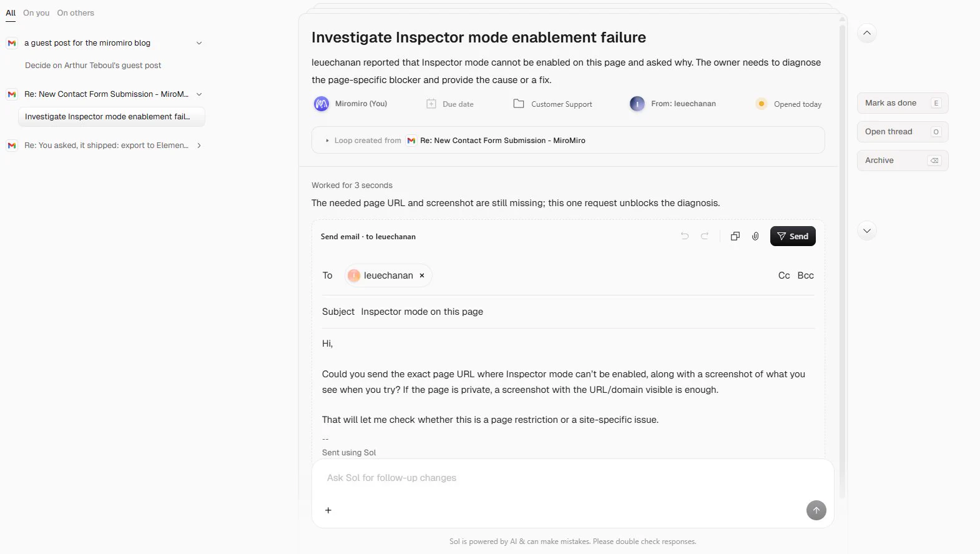The height and width of the screenshot is (554, 980).
Task: Remove Ieuechanan from the To field
Action: click(x=422, y=275)
